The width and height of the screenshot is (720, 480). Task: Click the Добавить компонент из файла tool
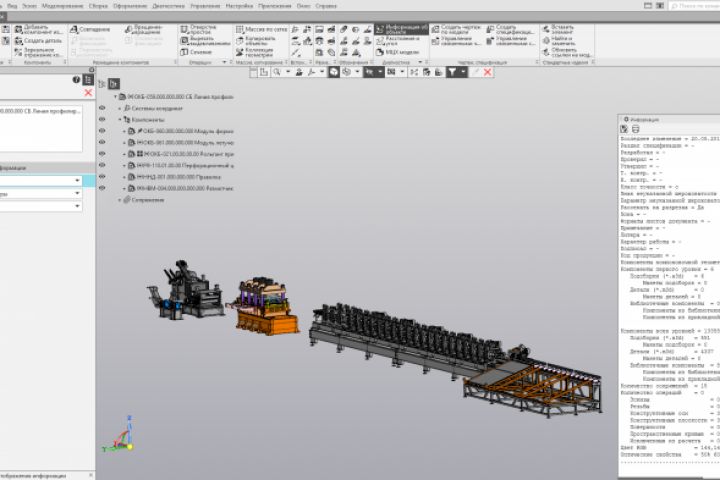click(x=39, y=30)
